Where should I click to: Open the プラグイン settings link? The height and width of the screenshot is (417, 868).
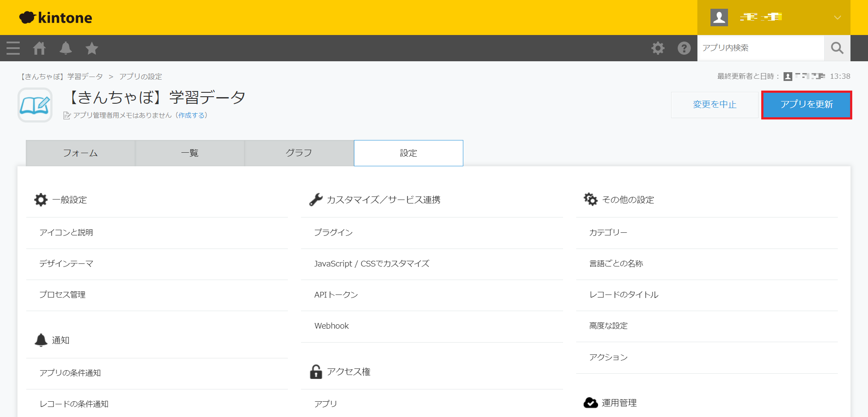pos(333,233)
